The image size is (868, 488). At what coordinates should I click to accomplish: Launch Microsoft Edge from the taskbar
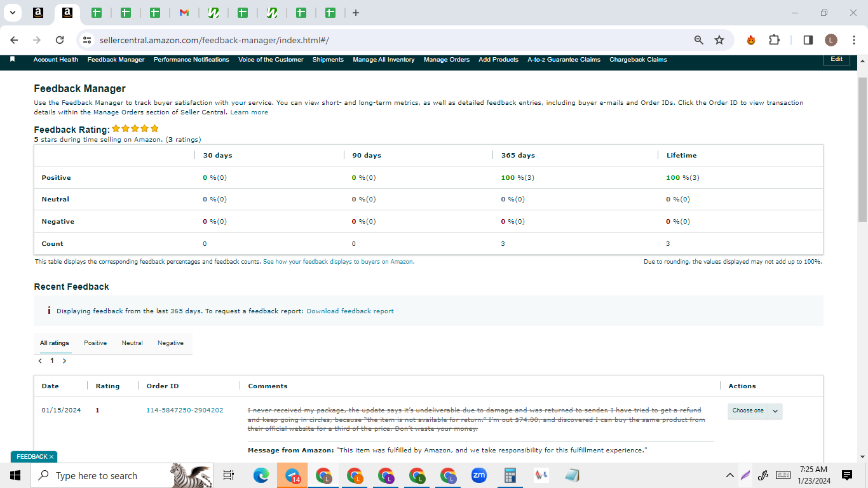[x=261, y=475]
